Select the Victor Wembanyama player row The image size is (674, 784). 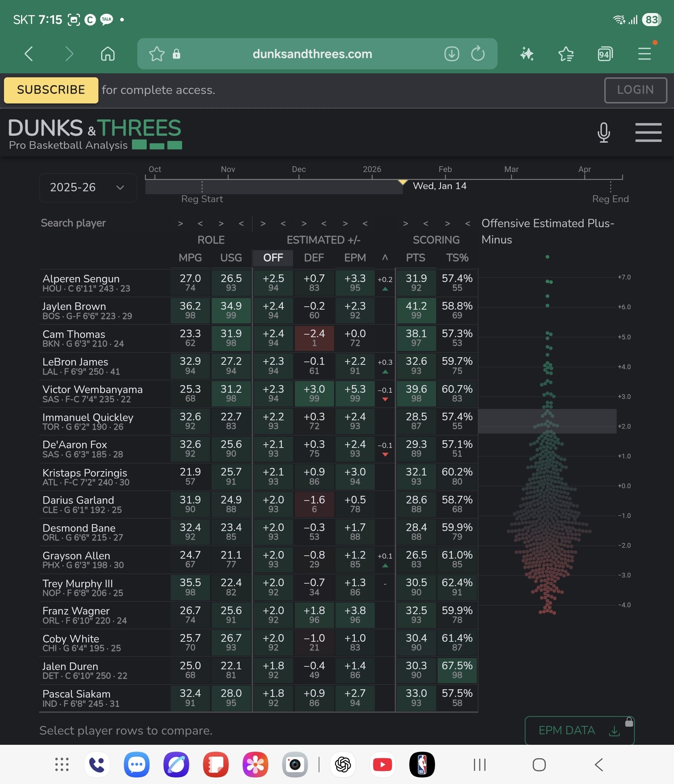click(259, 393)
